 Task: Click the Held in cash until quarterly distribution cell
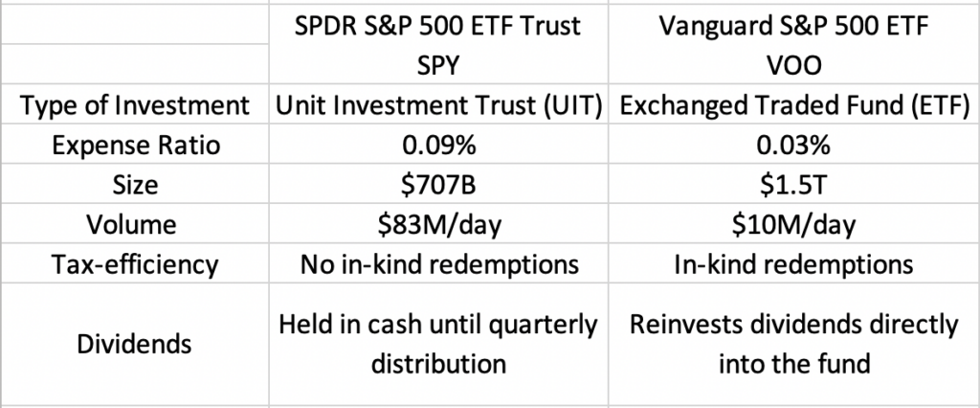pyautogui.click(x=436, y=345)
